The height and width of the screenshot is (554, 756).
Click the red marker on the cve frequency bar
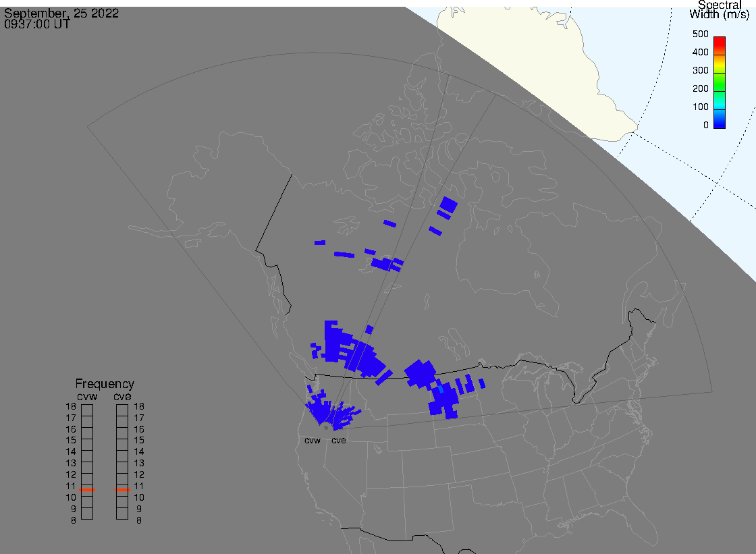[122, 490]
